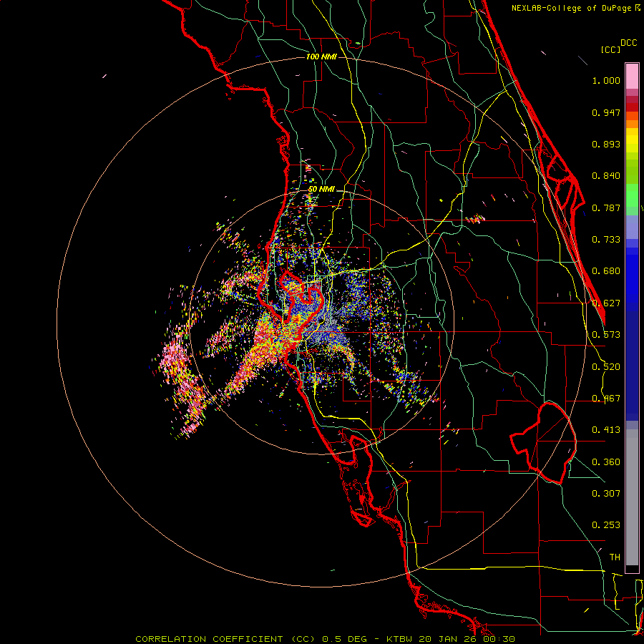The height and width of the screenshot is (644, 644).
Task: Click the Correlation Coefficient caption at the bottom
Action: (x=325, y=639)
